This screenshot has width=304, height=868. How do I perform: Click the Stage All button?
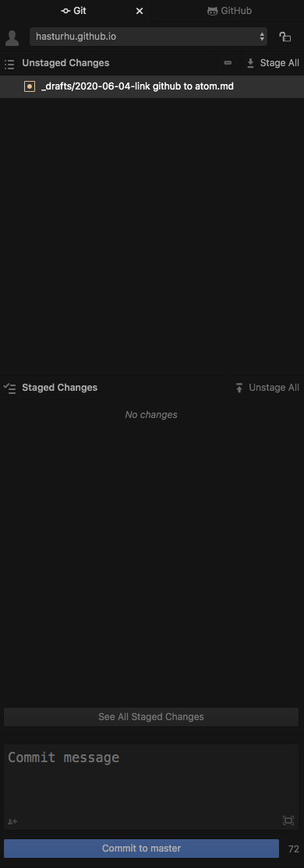tap(272, 63)
